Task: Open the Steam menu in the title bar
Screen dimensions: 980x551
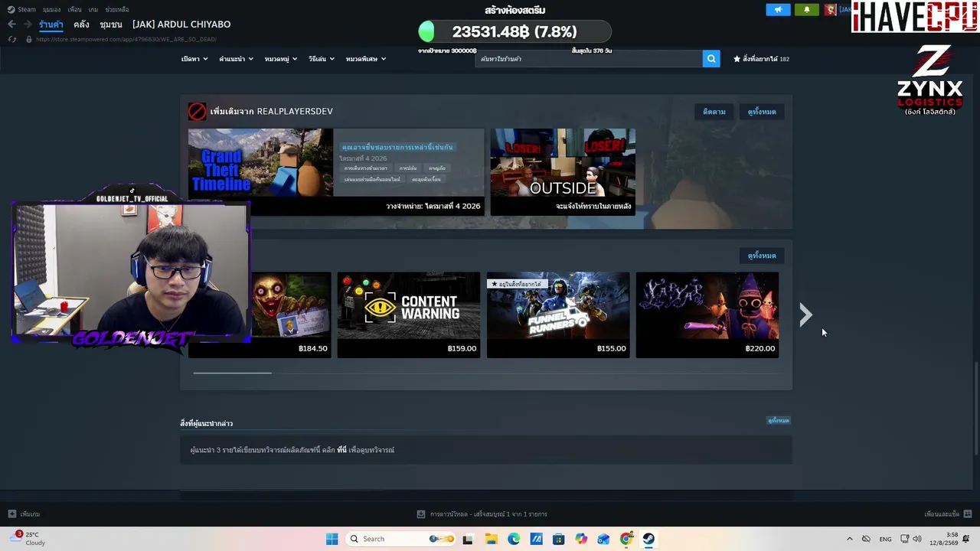Action: pos(23,10)
